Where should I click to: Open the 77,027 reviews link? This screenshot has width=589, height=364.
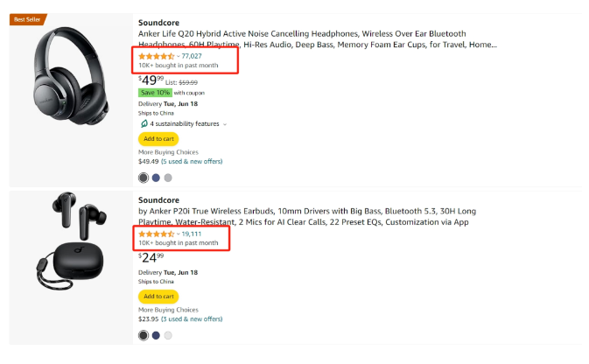(x=192, y=56)
